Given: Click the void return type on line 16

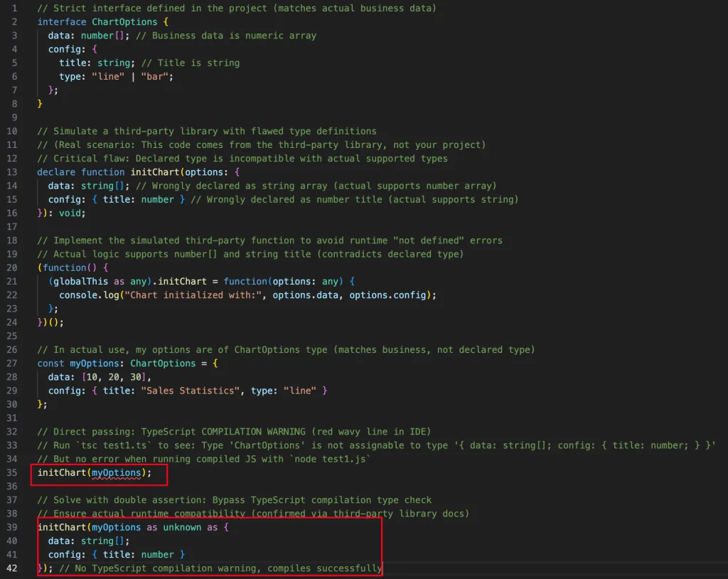Looking at the screenshot, I should (x=73, y=212).
